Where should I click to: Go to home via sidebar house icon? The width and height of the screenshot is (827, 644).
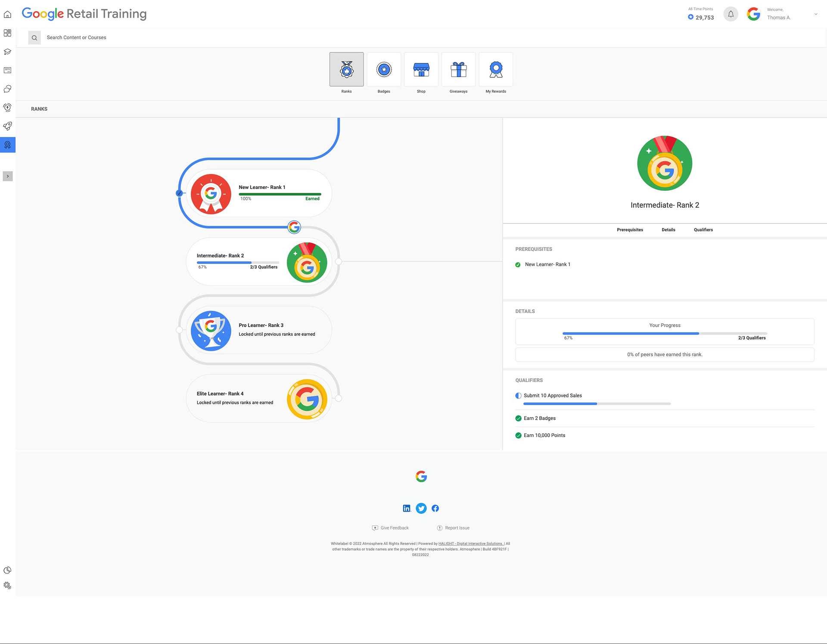[x=7, y=15]
